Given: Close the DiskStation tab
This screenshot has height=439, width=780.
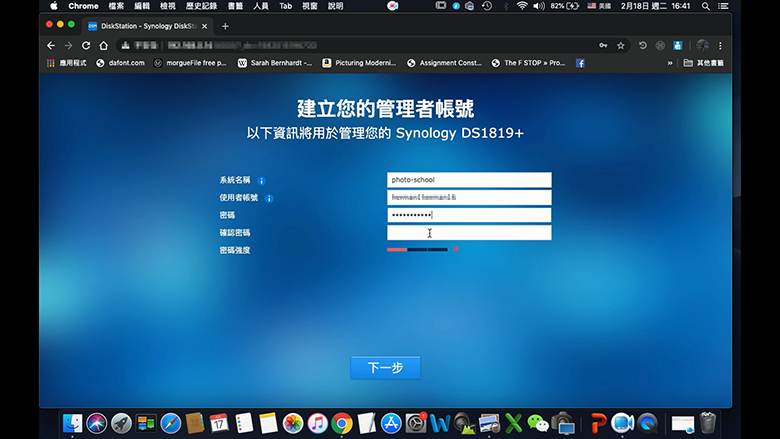Looking at the screenshot, I should tap(204, 26).
